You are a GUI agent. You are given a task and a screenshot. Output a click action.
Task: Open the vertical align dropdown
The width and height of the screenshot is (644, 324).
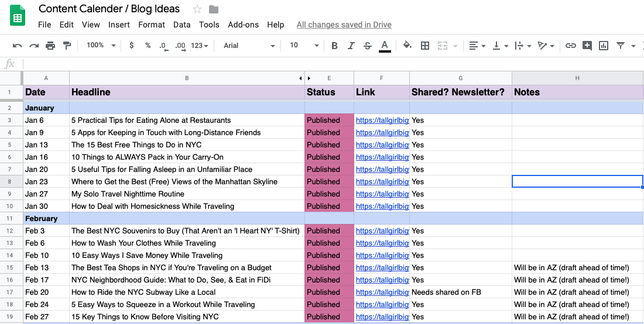[500, 46]
